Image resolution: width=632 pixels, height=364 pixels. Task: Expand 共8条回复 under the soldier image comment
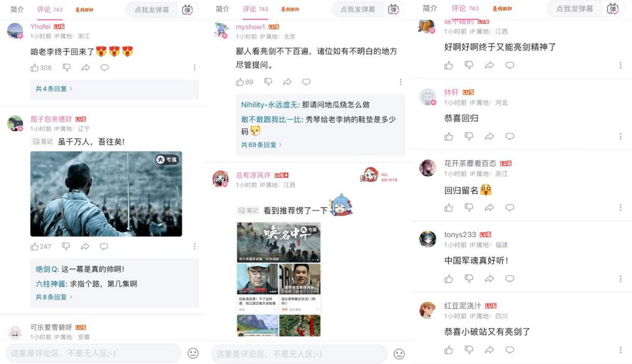tap(54, 297)
